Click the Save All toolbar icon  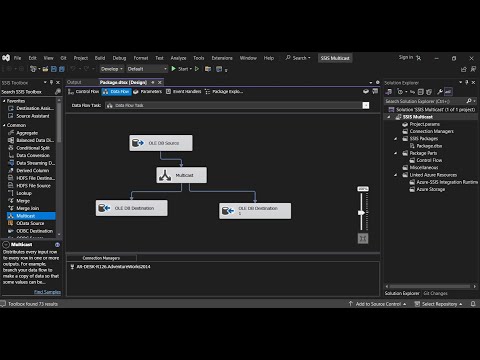pyautogui.click(x=62, y=69)
